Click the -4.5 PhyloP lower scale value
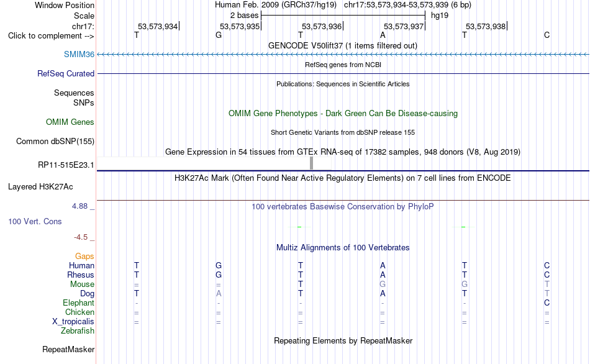The height and width of the screenshot is (364, 590). click(81, 237)
